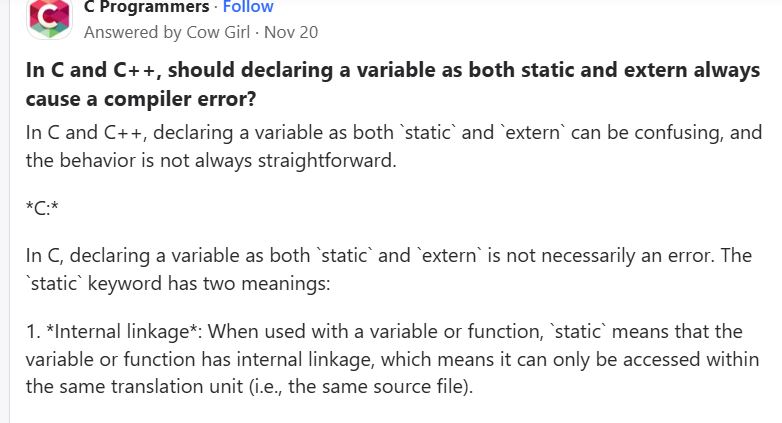782x423 pixels.
Task: Open Cow Girl's author profile
Action: [218, 32]
